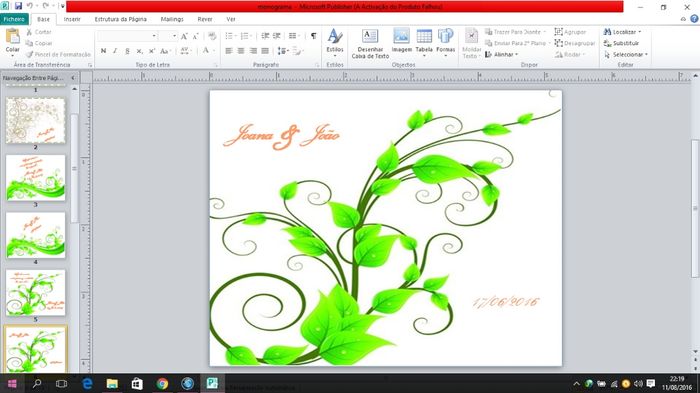The width and height of the screenshot is (700, 393).
Task: Open the change case Aa dropdown
Action: pyautogui.click(x=165, y=51)
